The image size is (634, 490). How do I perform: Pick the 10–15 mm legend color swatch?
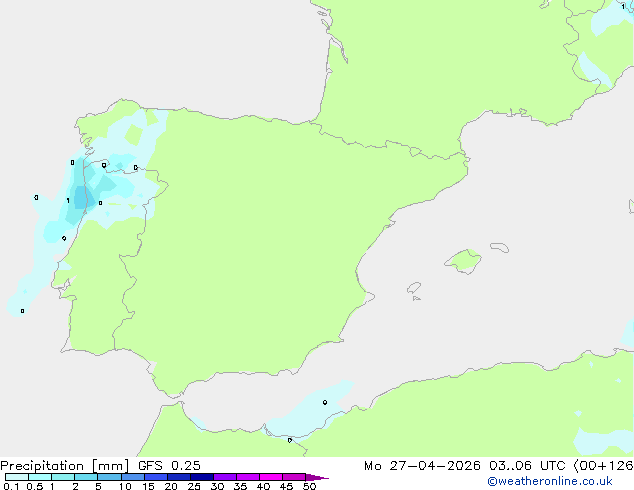click(x=132, y=477)
